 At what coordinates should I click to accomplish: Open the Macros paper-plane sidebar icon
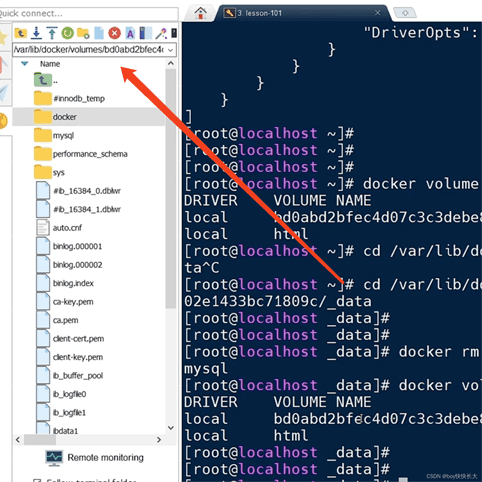4,92
